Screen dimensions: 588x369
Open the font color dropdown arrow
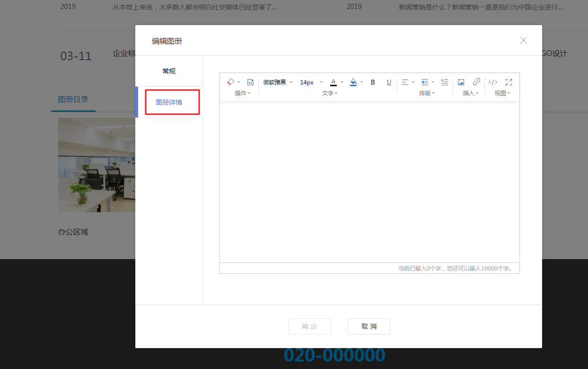(x=342, y=82)
